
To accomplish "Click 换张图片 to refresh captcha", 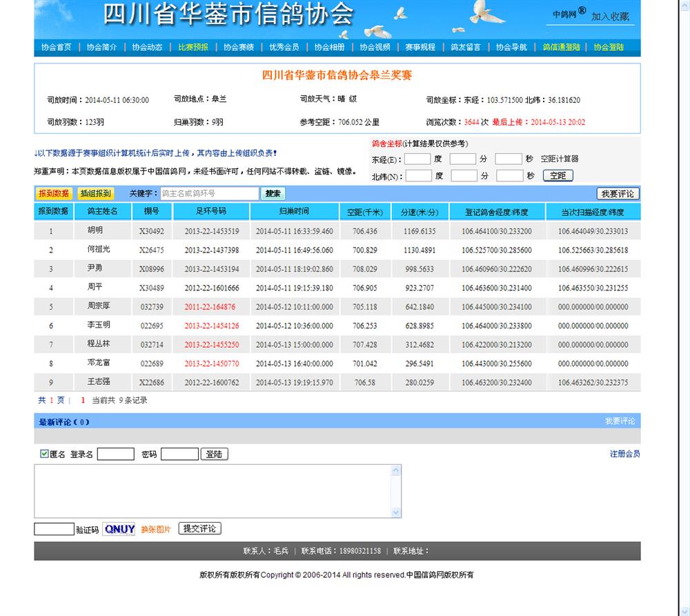I will coord(156,529).
